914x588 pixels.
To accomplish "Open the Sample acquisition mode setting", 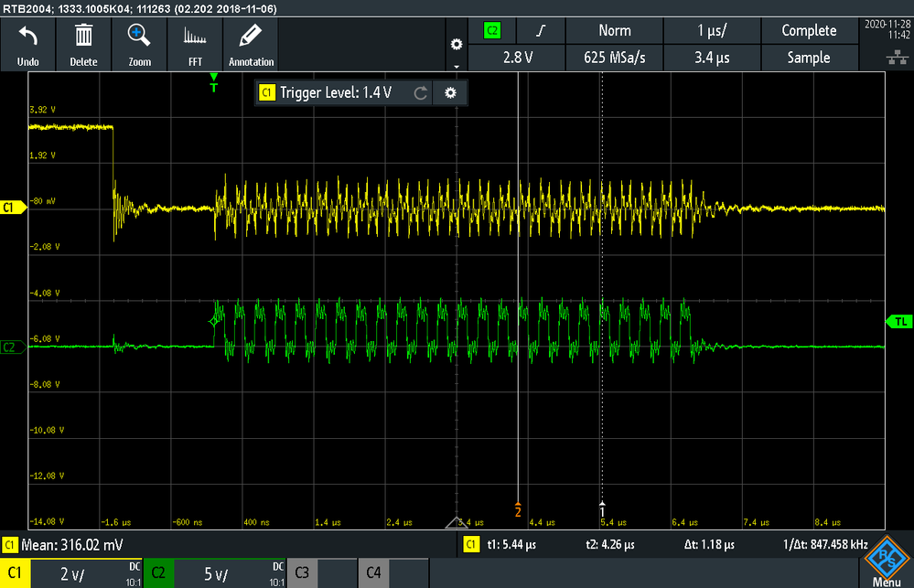I will (x=809, y=58).
